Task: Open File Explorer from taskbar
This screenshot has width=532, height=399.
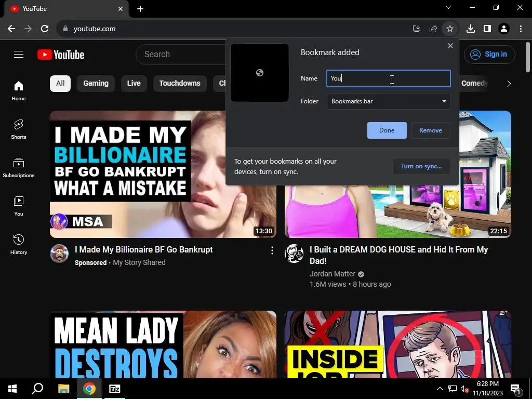Action: pyautogui.click(x=63, y=389)
